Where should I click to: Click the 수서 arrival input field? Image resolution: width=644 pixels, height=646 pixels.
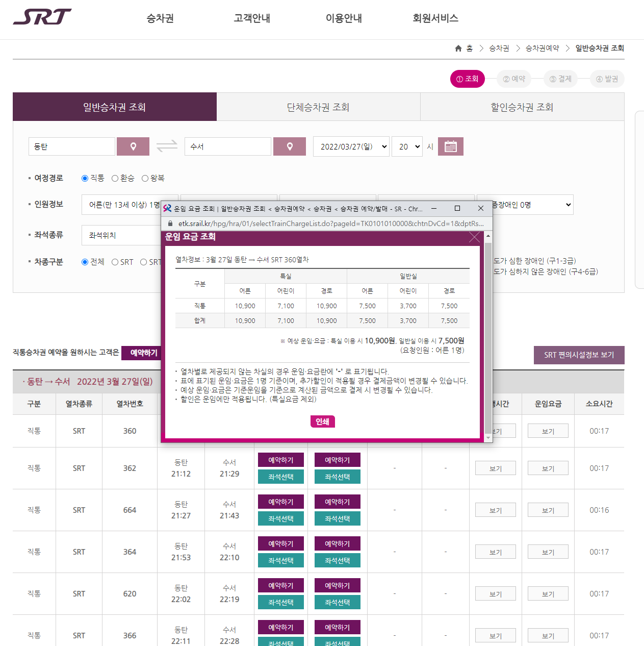click(228, 146)
